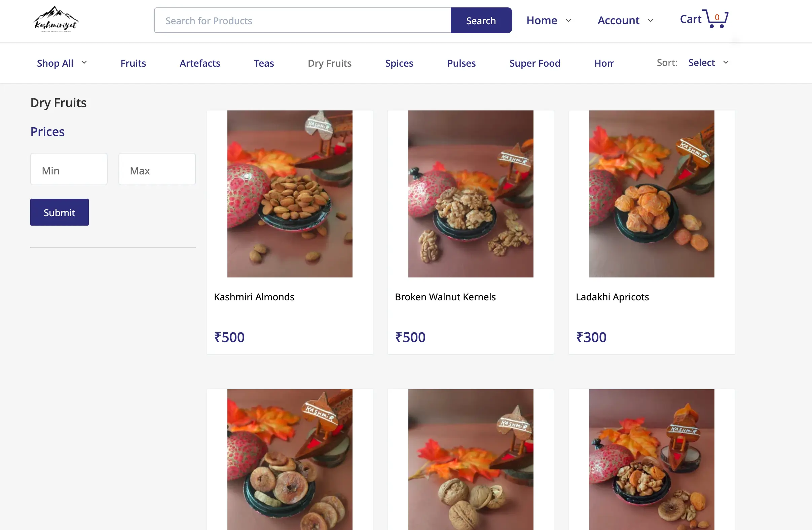Browse the Super Food section
Screen dimensions: 812x530
click(x=534, y=63)
